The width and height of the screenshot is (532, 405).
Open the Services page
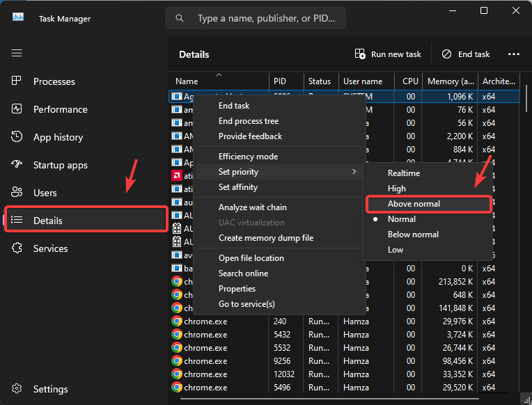pyautogui.click(x=50, y=248)
